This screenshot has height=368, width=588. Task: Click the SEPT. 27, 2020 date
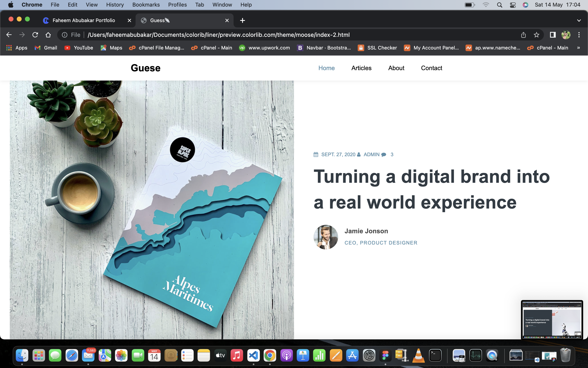click(x=338, y=155)
